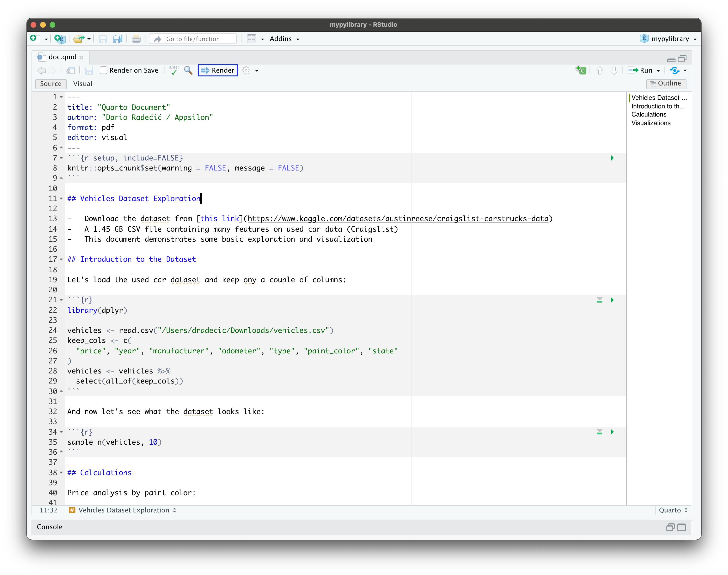Screen dimensions: 728x575
Task: Collapse the setup chunk fold at line 7
Action: pyautogui.click(x=61, y=158)
